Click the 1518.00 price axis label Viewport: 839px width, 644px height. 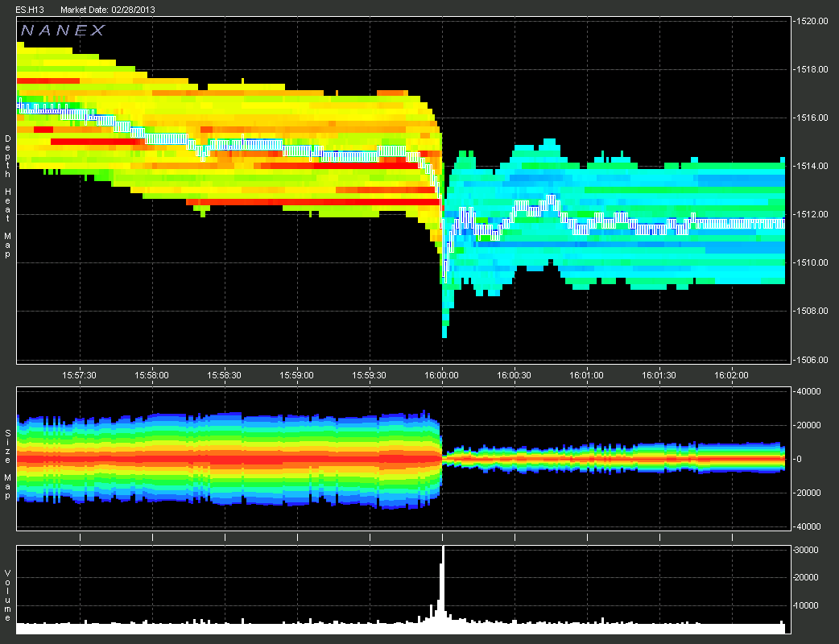(812, 69)
